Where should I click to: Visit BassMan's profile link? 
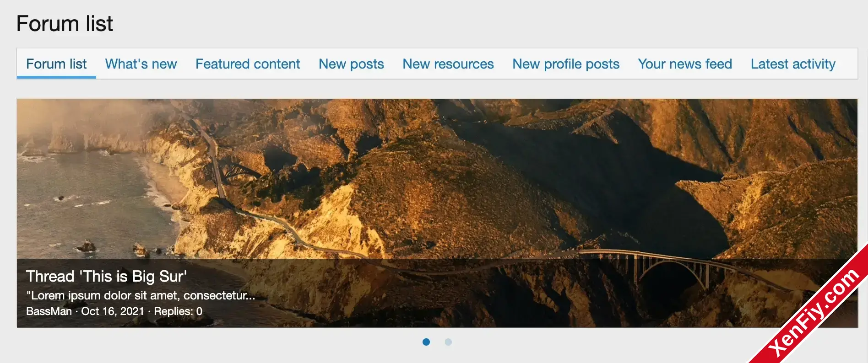click(49, 311)
